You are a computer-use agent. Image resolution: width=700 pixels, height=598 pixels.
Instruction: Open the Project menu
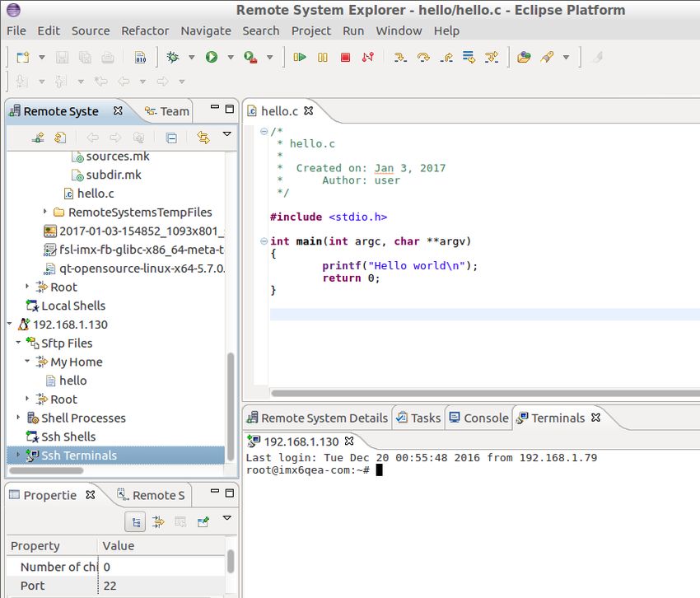(x=311, y=30)
